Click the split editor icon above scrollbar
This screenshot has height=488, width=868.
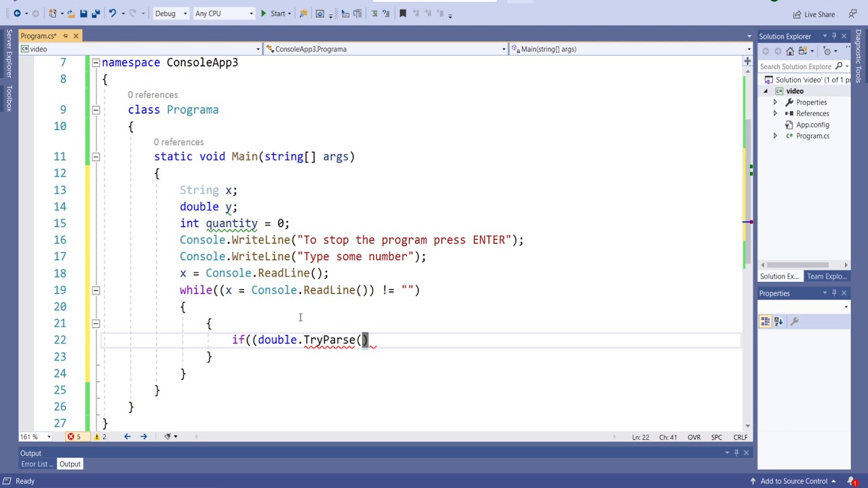tap(747, 61)
